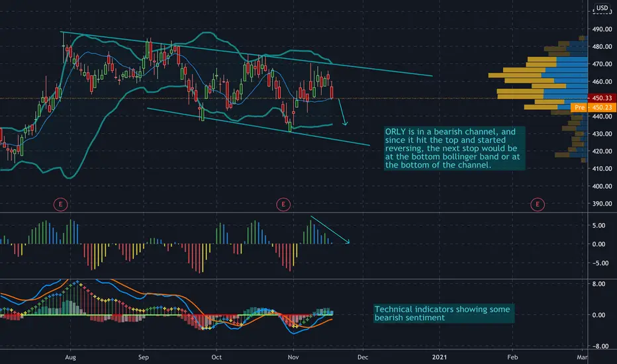The image size is (617, 364).
Task: Click the Feb label on time axis
Action: pyautogui.click(x=512, y=357)
